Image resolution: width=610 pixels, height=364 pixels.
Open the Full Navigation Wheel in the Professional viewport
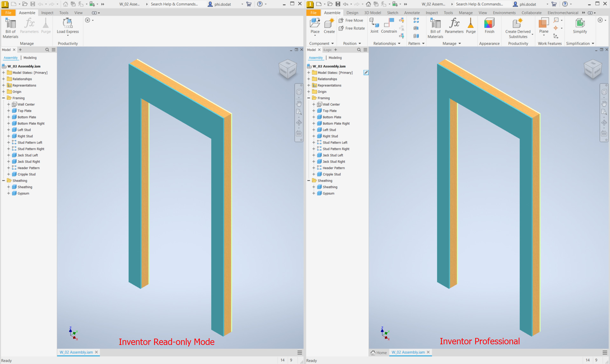604,92
